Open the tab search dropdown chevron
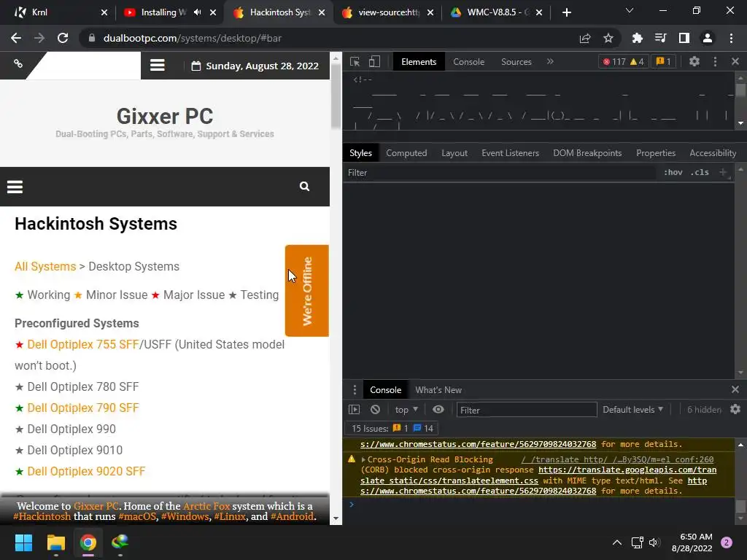The width and height of the screenshot is (747, 560). coord(630,10)
